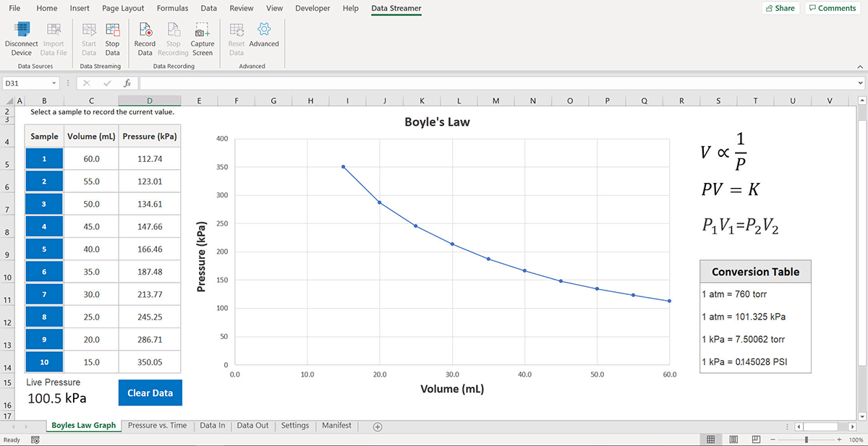This screenshot has height=446, width=868.
Task: Open the Data ribbon tab
Action: [209, 9]
